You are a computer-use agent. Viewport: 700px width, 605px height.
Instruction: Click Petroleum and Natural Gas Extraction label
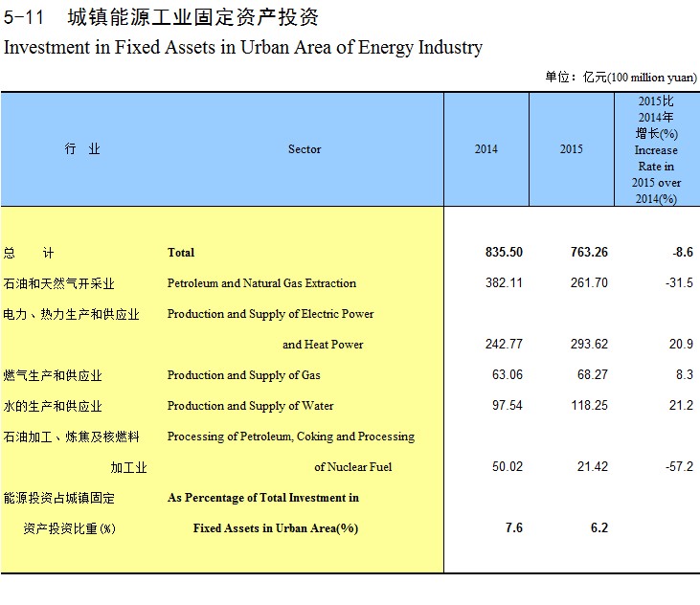point(261,283)
